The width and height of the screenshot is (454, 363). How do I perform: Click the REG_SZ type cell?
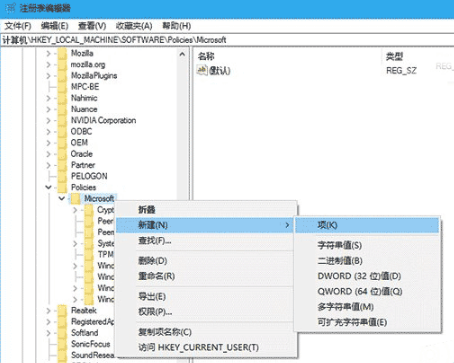[x=401, y=70]
